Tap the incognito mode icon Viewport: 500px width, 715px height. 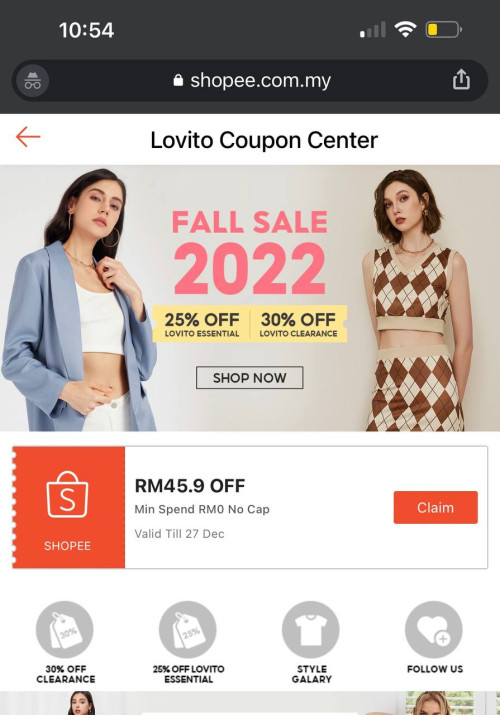click(x=32, y=80)
